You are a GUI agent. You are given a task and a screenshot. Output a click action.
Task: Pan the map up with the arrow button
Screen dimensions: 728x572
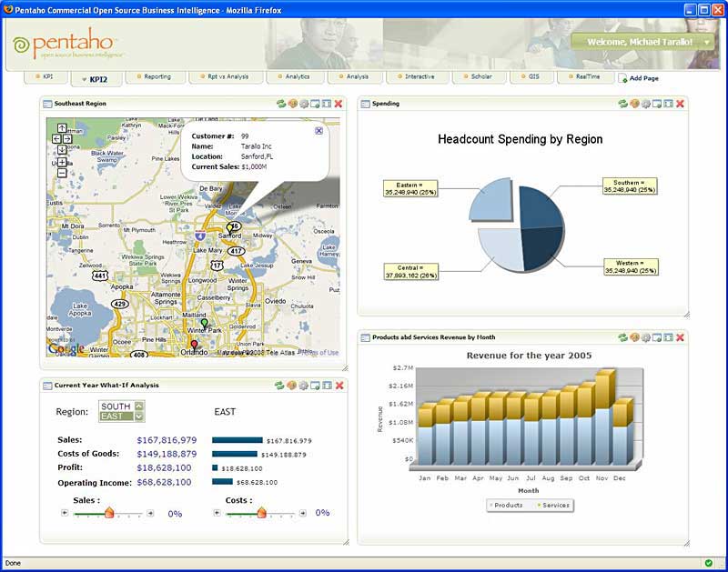[x=62, y=128]
